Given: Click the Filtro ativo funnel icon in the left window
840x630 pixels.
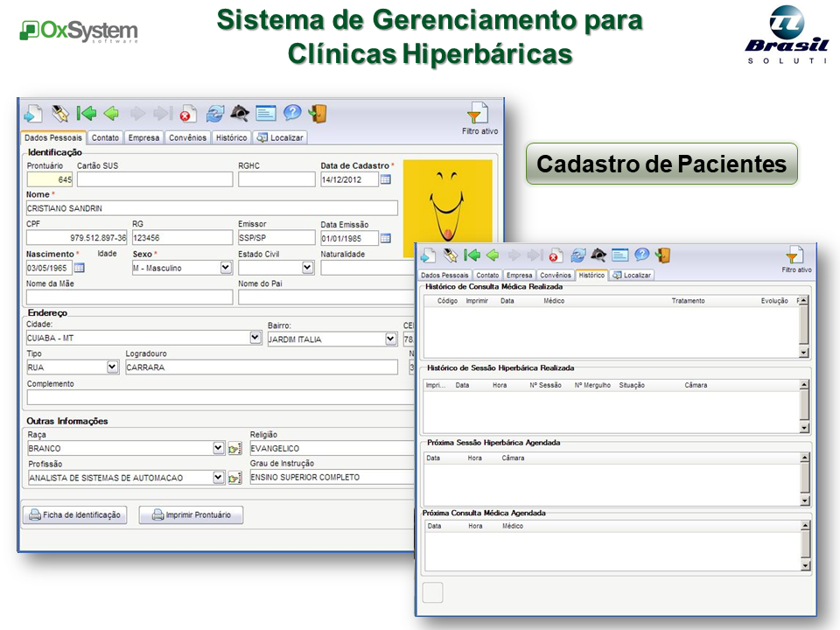Looking at the screenshot, I should [x=477, y=115].
